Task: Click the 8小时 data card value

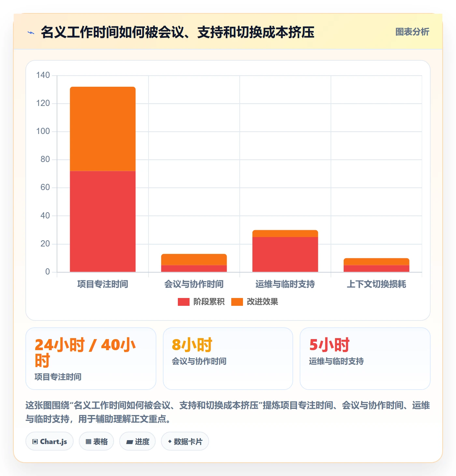Action: click(192, 345)
